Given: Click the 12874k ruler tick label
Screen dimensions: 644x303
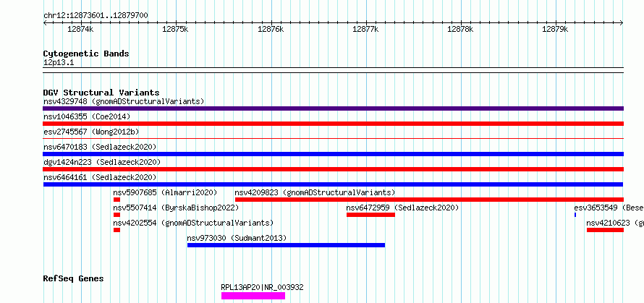Looking at the screenshot, I should 81,29.
